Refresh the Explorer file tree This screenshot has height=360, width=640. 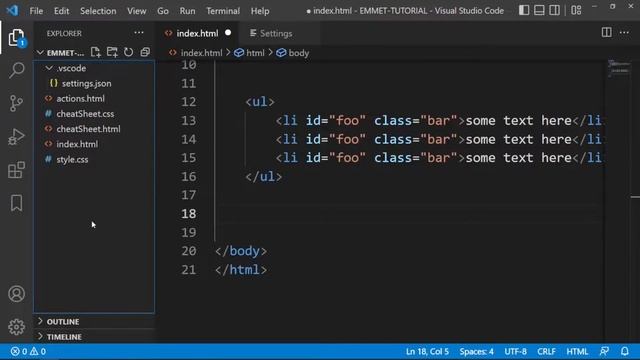click(129, 52)
